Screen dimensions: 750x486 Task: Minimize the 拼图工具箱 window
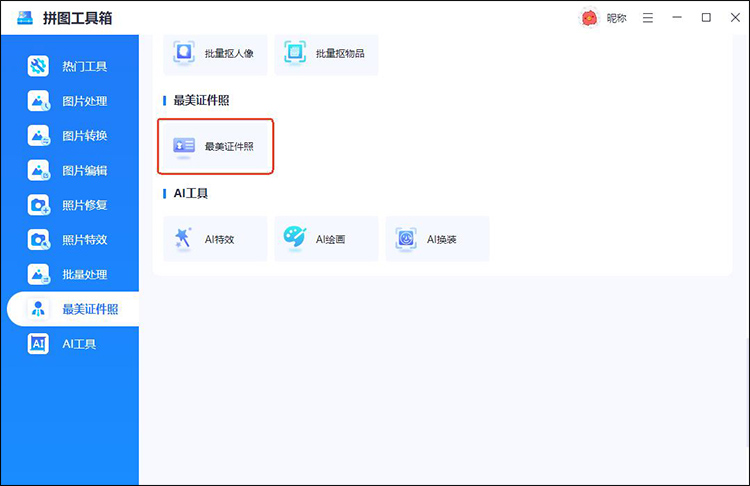tap(677, 18)
